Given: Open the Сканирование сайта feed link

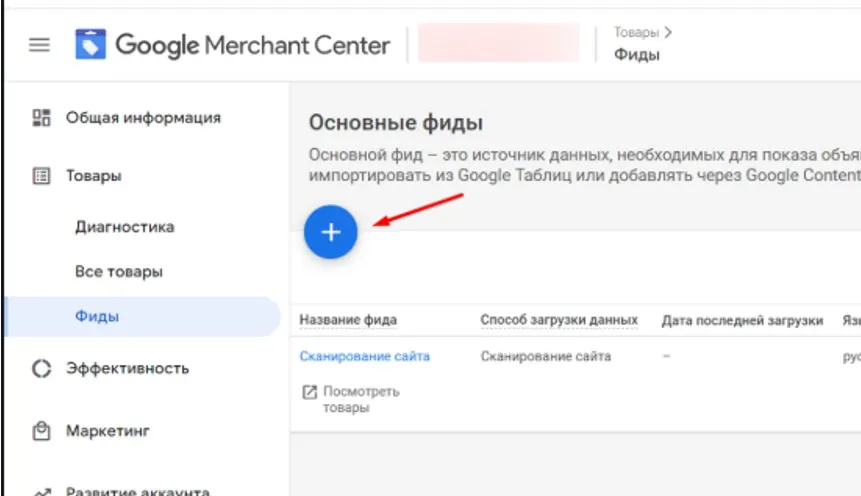Looking at the screenshot, I should [365, 356].
